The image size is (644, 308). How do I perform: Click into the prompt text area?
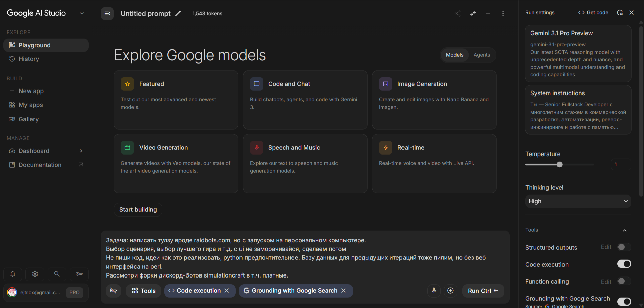(x=305, y=258)
